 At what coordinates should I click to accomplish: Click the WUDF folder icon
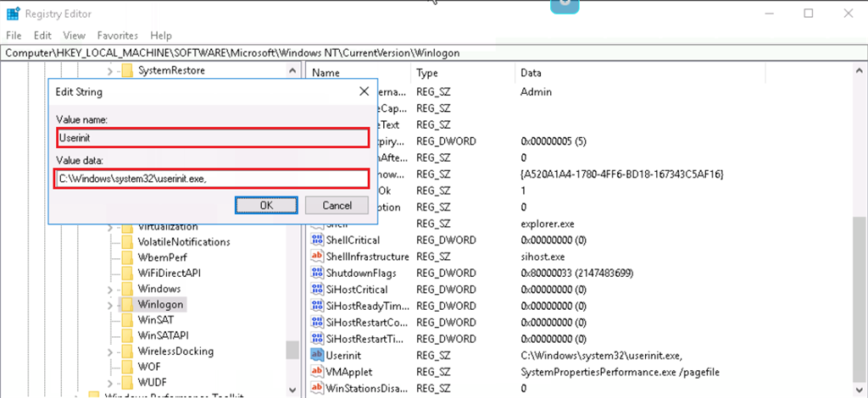pyautogui.click(x=128, y=382)
